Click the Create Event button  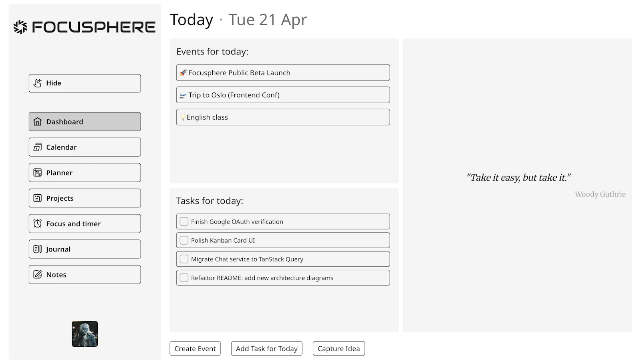point(195,348)
